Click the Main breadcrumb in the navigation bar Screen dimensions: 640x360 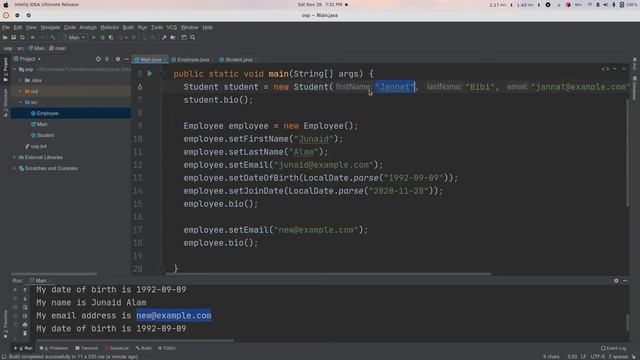tap(36, 48)
